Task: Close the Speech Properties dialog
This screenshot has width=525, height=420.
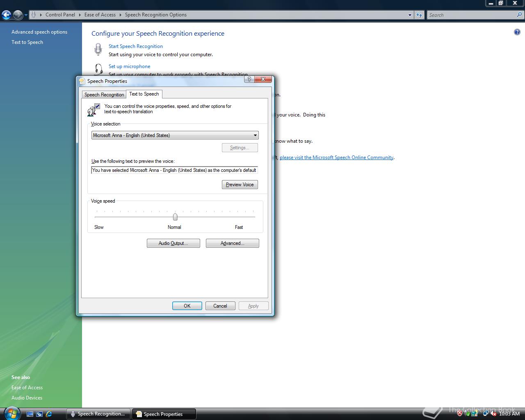Action: click(x=263, y=79)
